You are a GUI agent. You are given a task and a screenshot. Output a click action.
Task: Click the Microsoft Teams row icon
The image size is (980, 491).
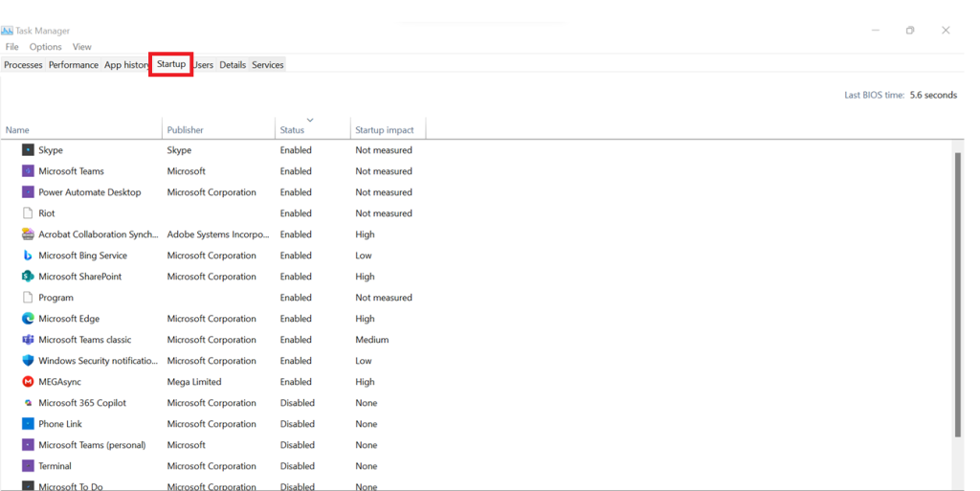click(28, 171)
